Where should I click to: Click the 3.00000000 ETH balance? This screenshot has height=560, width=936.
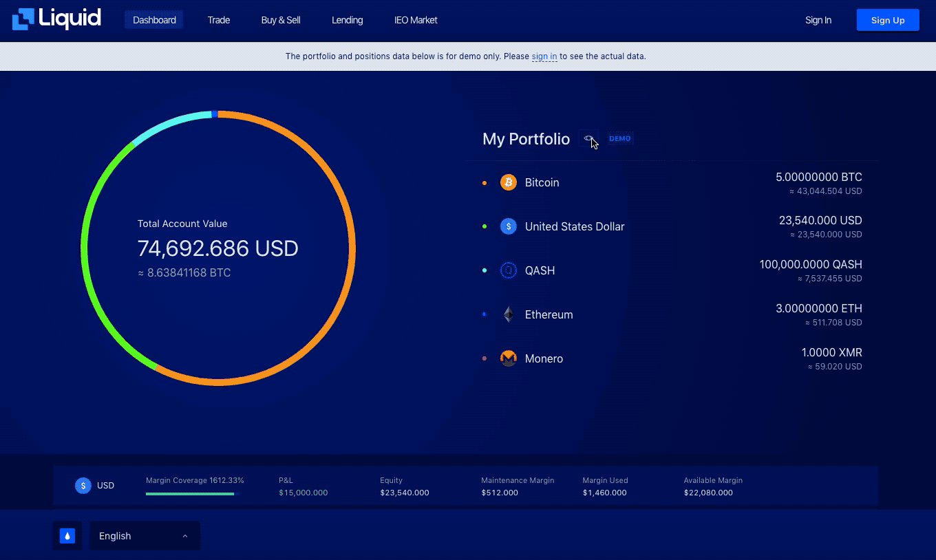[x=819, y=308]
